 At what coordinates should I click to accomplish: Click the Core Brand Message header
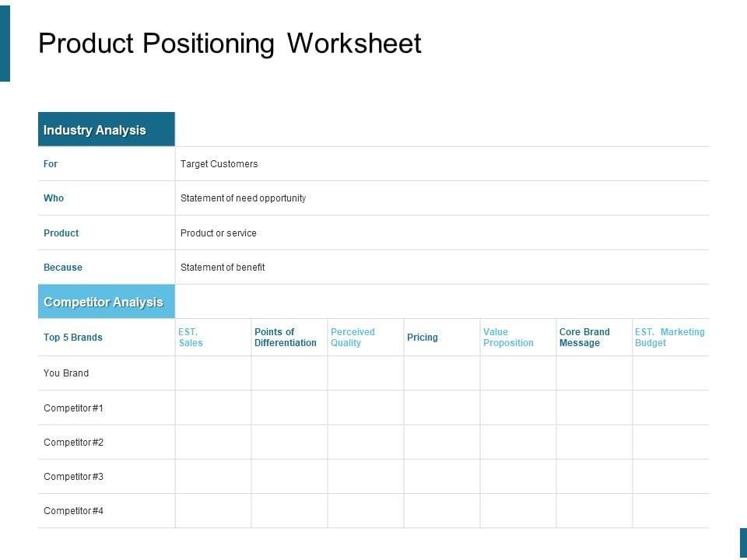pos(584,338)
